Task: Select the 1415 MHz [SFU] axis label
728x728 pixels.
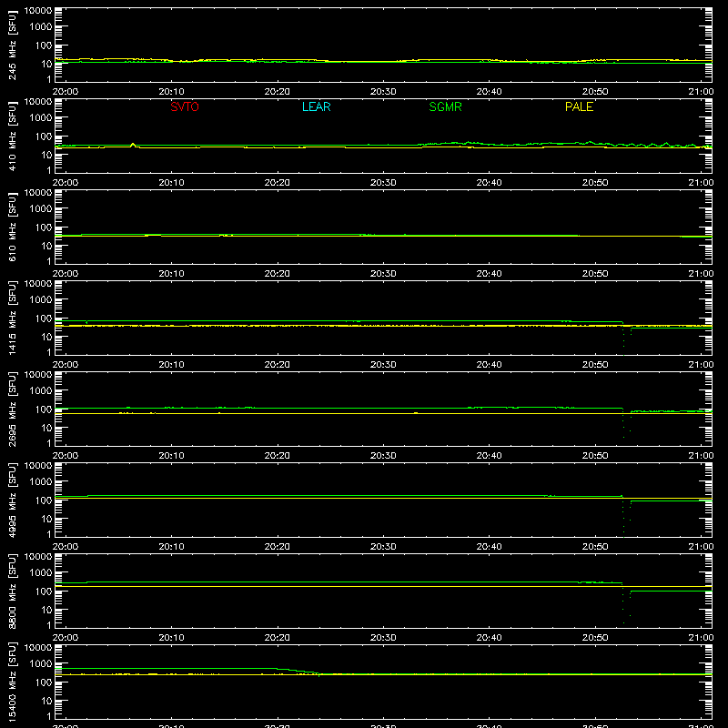Action: coord(13,318)
